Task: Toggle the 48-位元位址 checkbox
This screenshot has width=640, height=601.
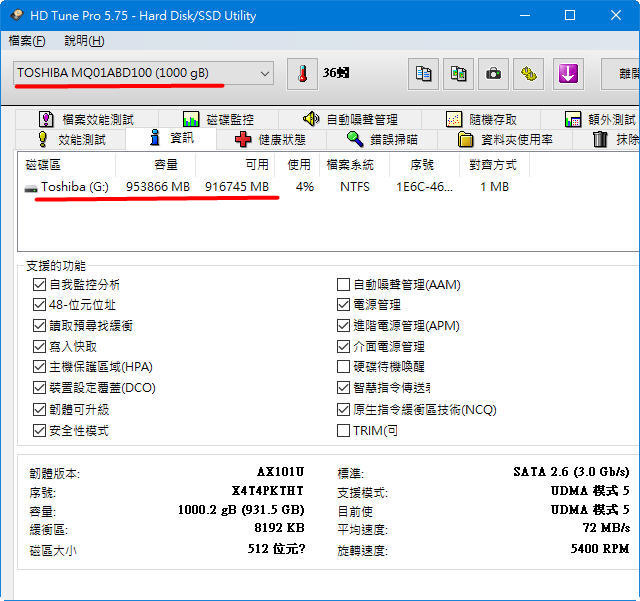Action: pyautogui.click(x=39, y=305)
